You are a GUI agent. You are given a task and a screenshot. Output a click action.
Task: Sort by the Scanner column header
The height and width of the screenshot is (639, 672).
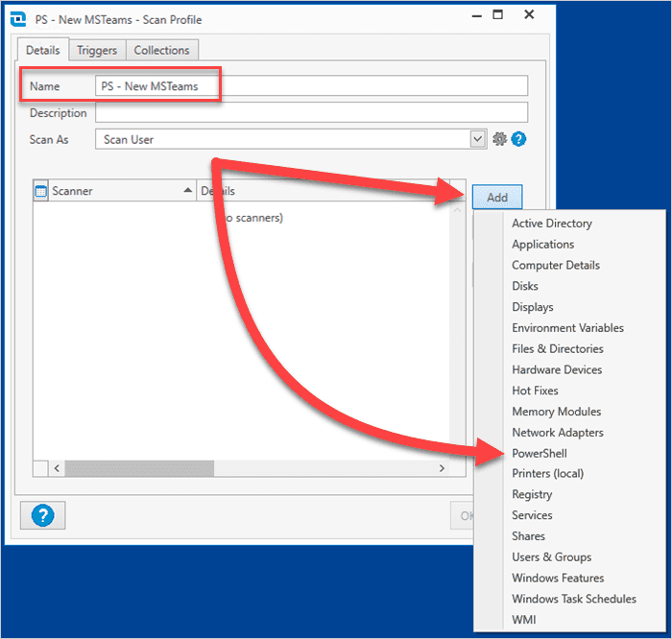(x=122, y=191)
